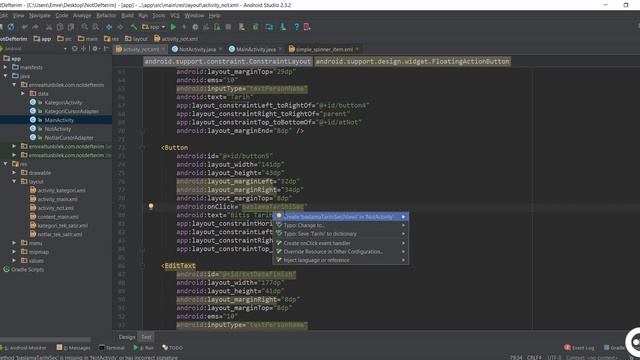The image size is (640, 360).
Task: Click the Find magnifier icon
Action: 84,27
